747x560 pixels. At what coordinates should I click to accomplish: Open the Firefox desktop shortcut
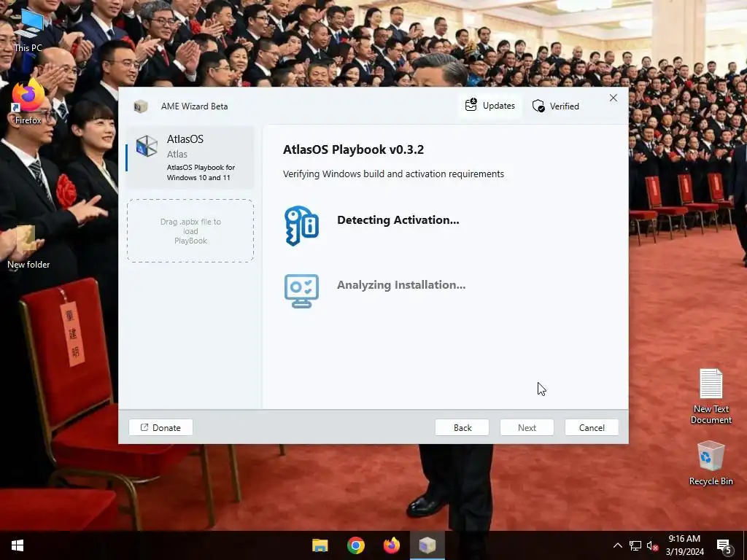pos(28,102)
